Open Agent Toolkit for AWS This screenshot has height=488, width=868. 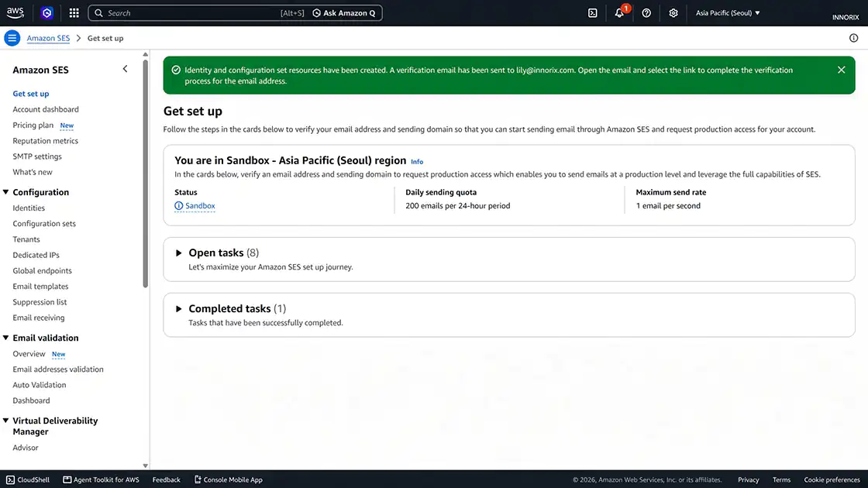click(101, 479)
